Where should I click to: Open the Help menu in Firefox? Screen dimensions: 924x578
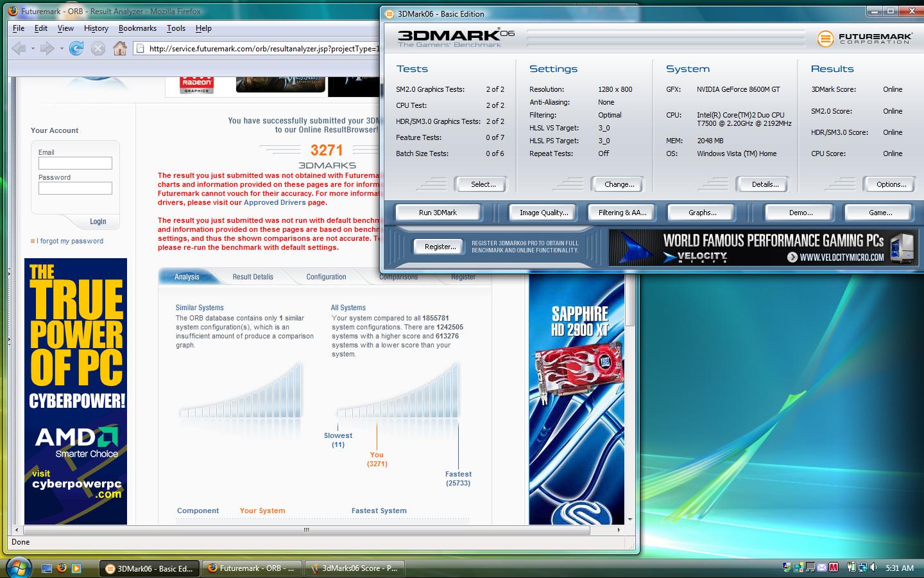click(x=203, y=28)
